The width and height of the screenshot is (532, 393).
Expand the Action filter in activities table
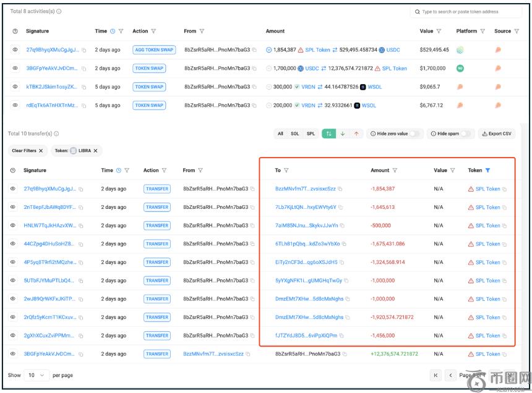(153, 31)
